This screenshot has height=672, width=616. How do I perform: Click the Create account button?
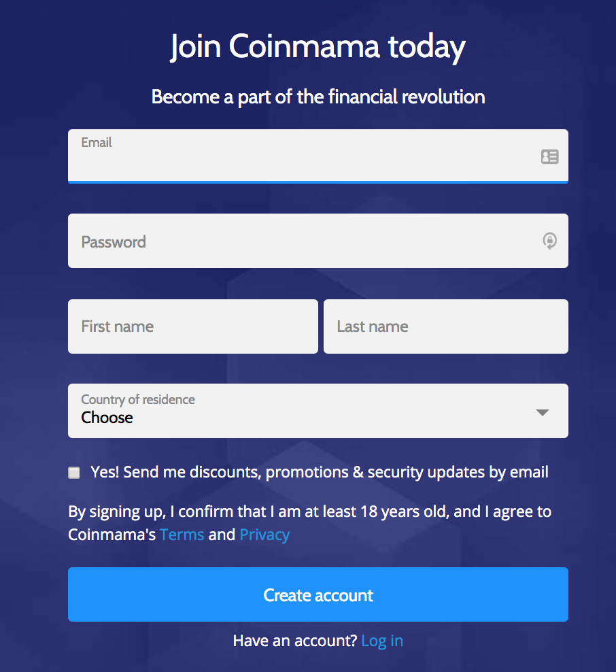coord(318,594)
